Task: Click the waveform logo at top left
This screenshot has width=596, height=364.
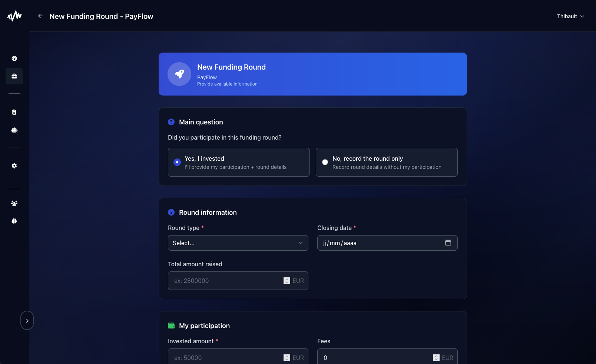Action: pos(14,16)
